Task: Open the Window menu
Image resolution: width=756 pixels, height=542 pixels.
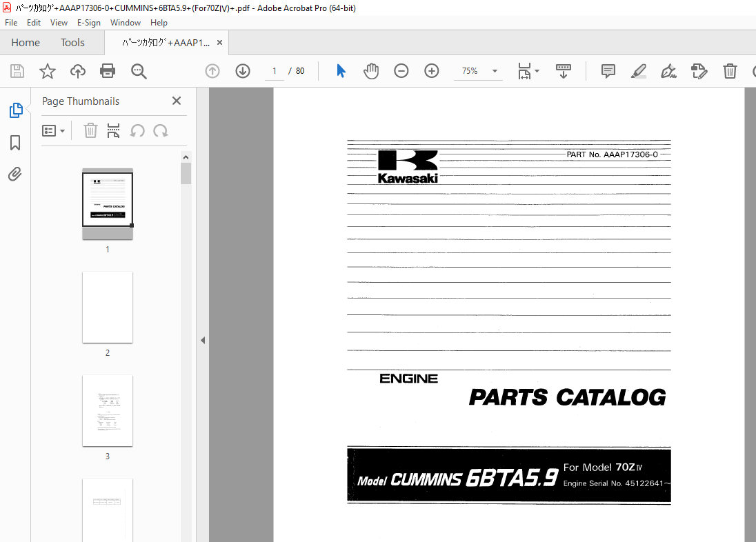Action: click(126, 23)
